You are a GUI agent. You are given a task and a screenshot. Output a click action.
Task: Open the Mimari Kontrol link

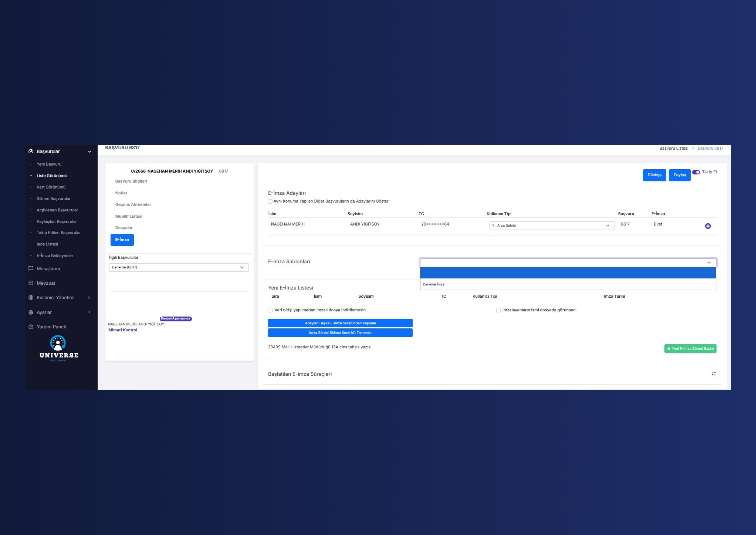tap(123, 330)
